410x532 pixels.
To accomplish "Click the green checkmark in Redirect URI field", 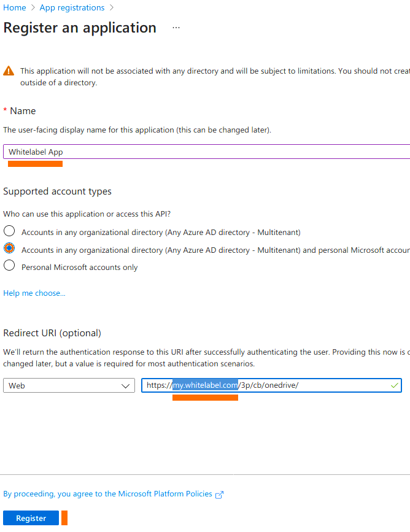I will coord(394,385).
